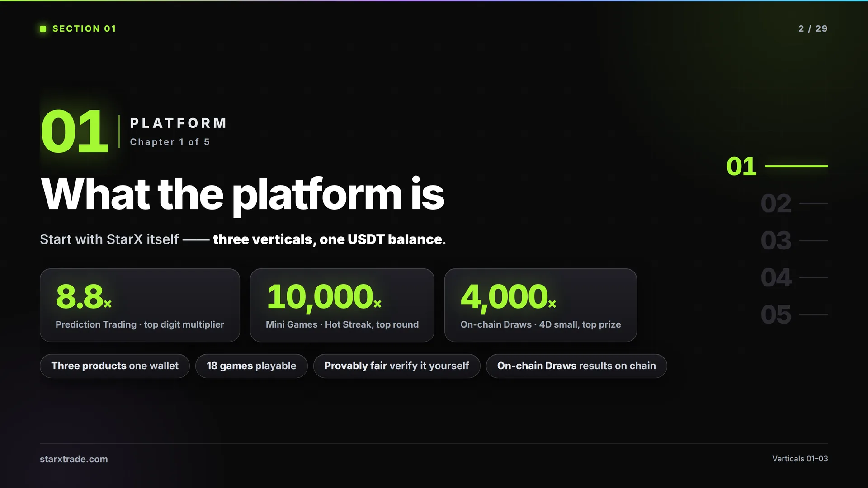Select the PLATFORM chapter title
This screenshot has height=488, width=868.
pos(179,123)
